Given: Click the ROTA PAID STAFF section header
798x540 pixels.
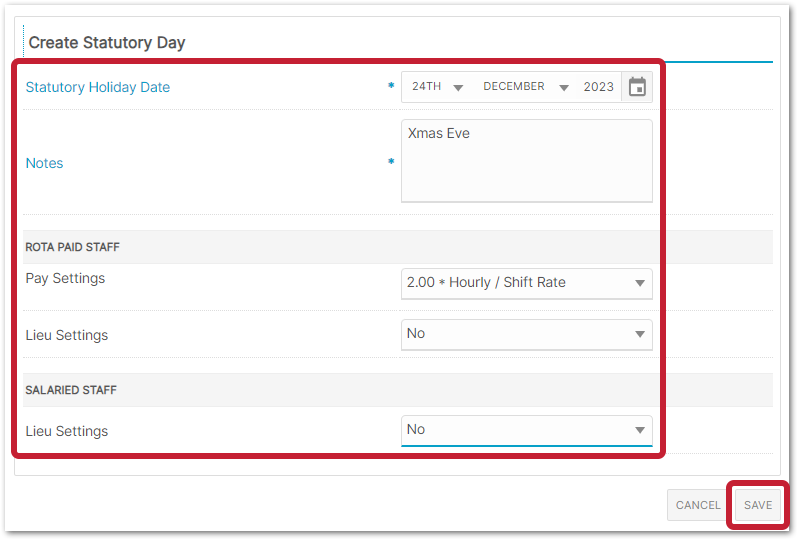Looking at the screenshot, I should pos(72,247).
